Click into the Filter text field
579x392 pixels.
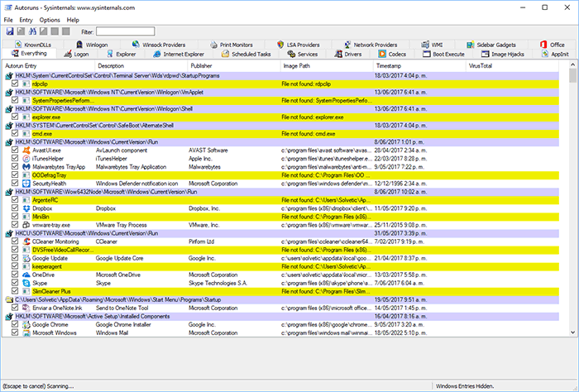tap(124, 31)
